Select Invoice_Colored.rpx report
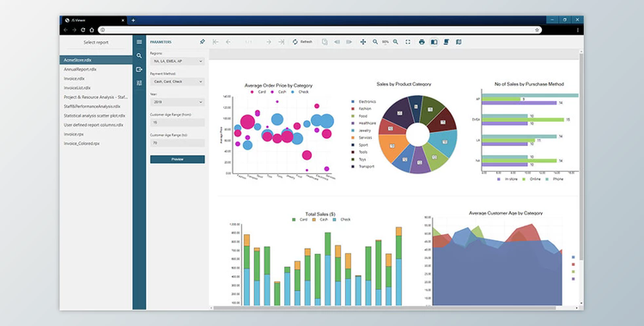Viewport: 644px width, 326px height. 82,144
